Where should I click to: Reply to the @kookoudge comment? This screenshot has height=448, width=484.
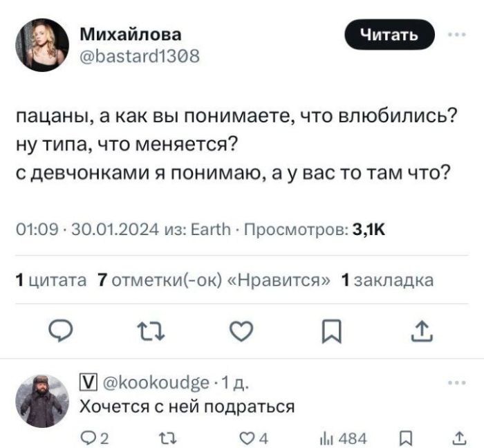click(91, 436)
